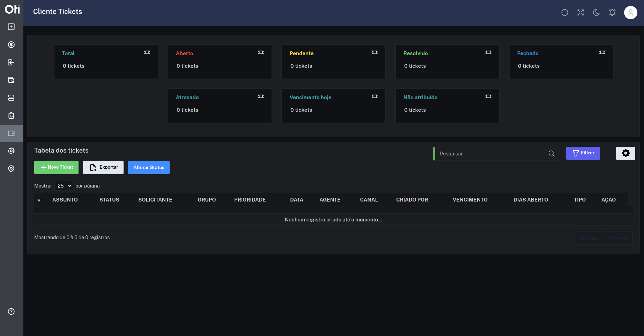Sort by the TIPO column header
Viewport: 644px width, 336px height.
coord(580,200)
